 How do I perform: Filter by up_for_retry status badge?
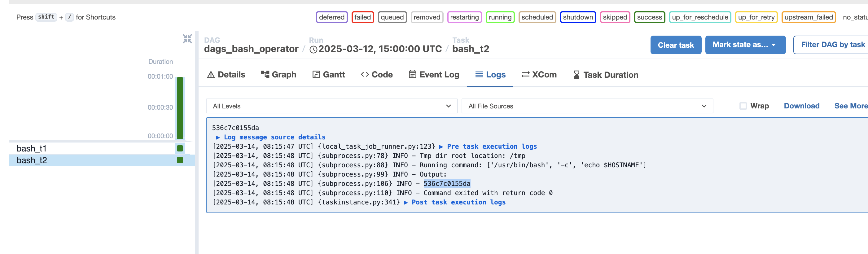[756, 17]
